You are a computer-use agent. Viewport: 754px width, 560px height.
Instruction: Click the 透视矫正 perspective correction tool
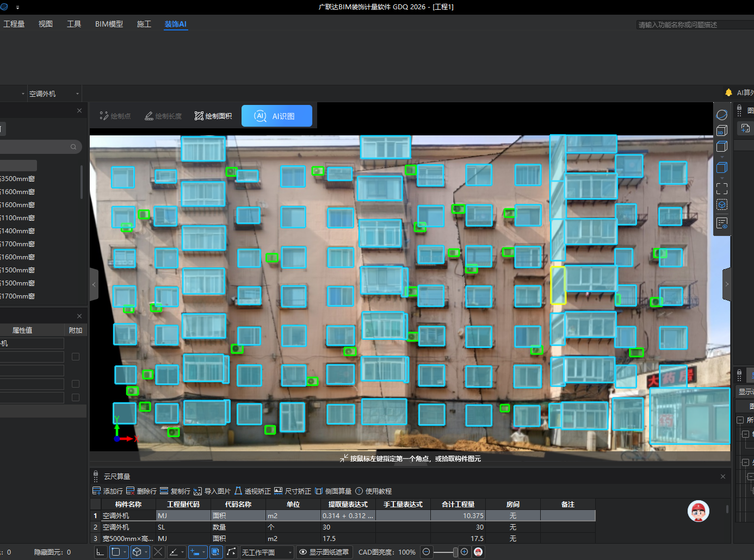pyautogui.click(x=252, y=491)
